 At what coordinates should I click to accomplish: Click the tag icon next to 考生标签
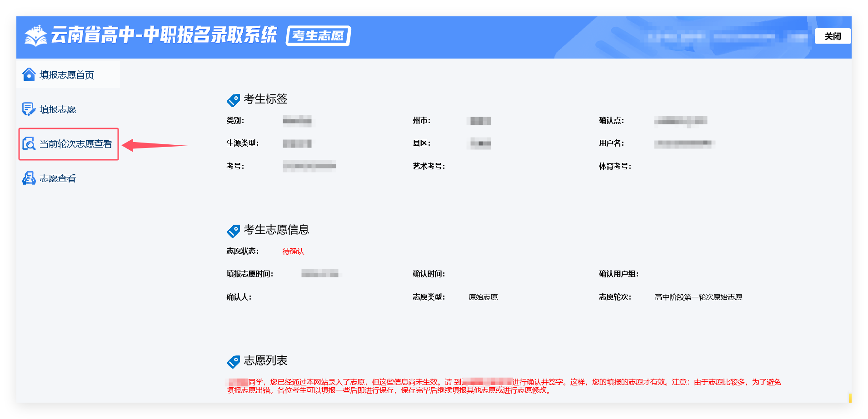(x=233, y=100)
